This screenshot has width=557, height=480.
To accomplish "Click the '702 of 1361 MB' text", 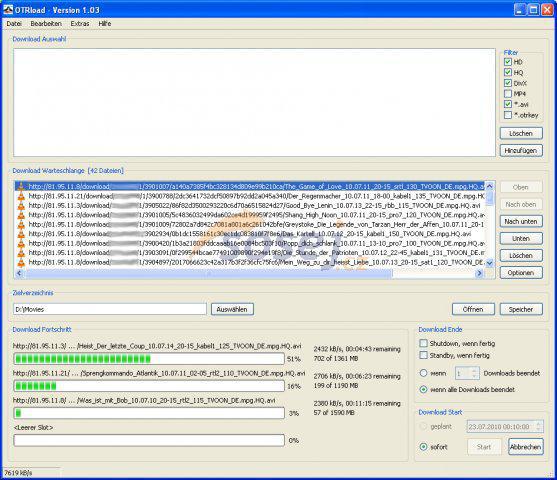I will [x=336, y=358].
